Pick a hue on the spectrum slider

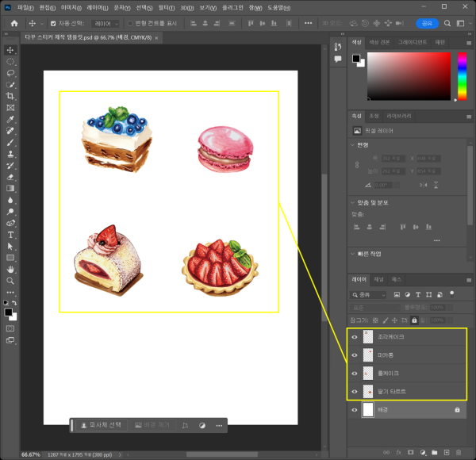click(x=462, y=76)
